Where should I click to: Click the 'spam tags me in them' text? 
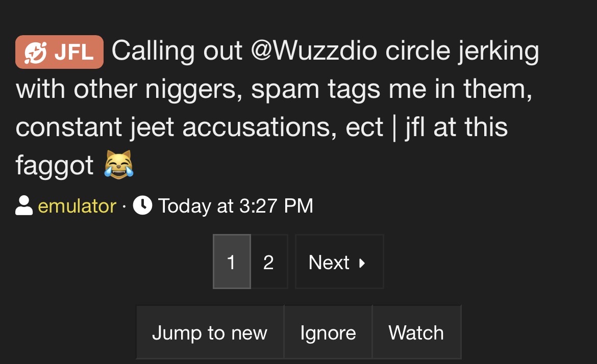point(391,90)
